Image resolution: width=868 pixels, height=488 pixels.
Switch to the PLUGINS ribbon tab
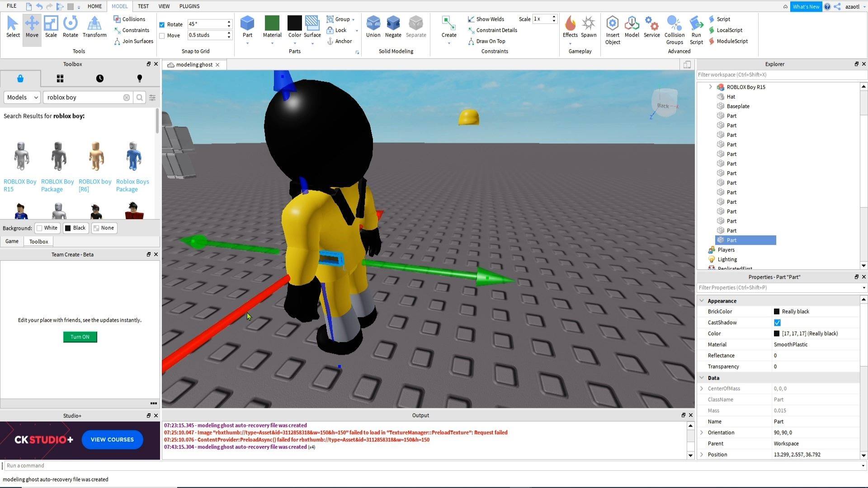pos(189,6)
